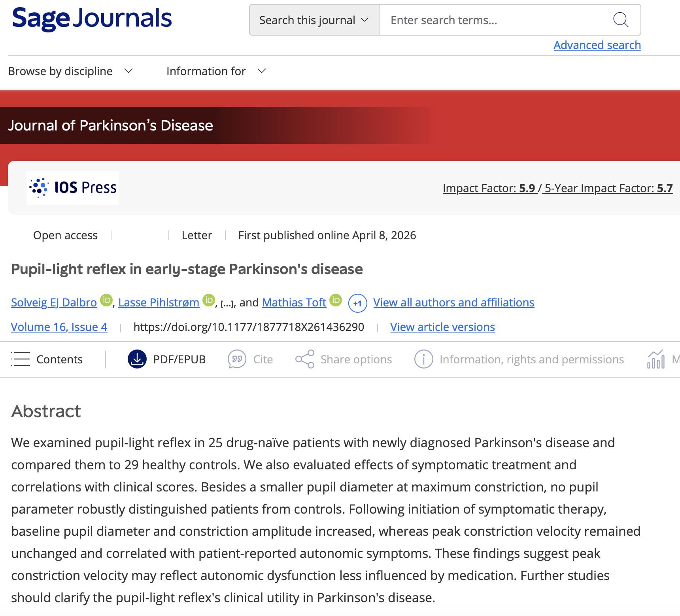Image resolution: width=680 pixels, height=616 pixels.
Task: Click the Sage Journals logo
Action: 92,19
